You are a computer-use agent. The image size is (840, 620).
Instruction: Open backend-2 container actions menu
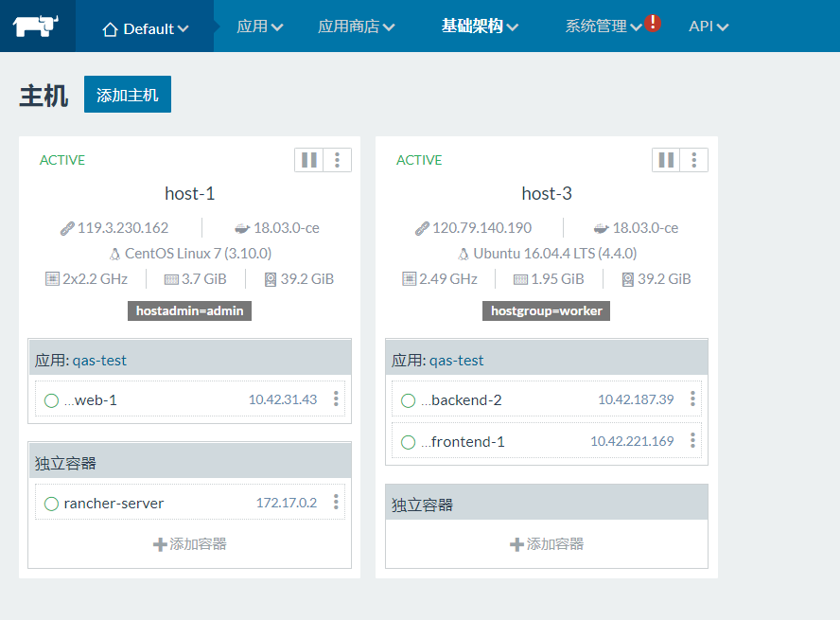click(692, 399)
